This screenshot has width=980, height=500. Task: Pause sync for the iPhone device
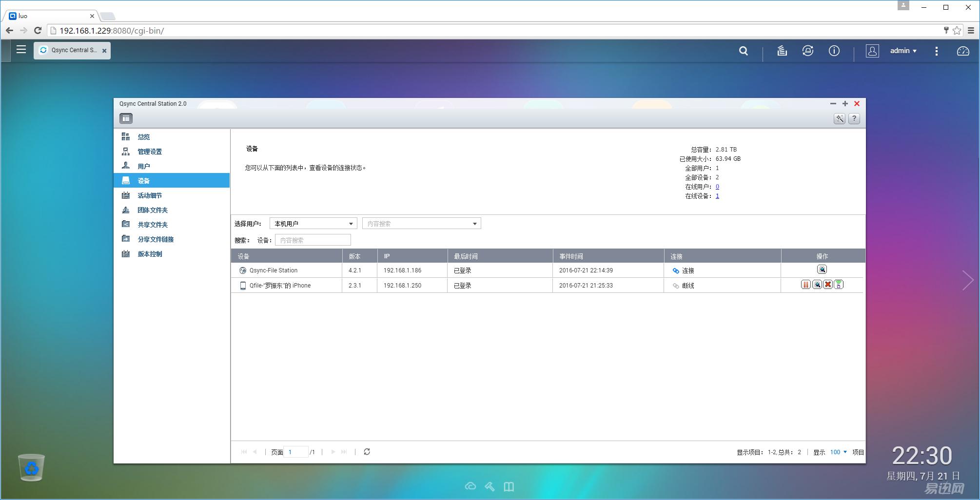806,285
